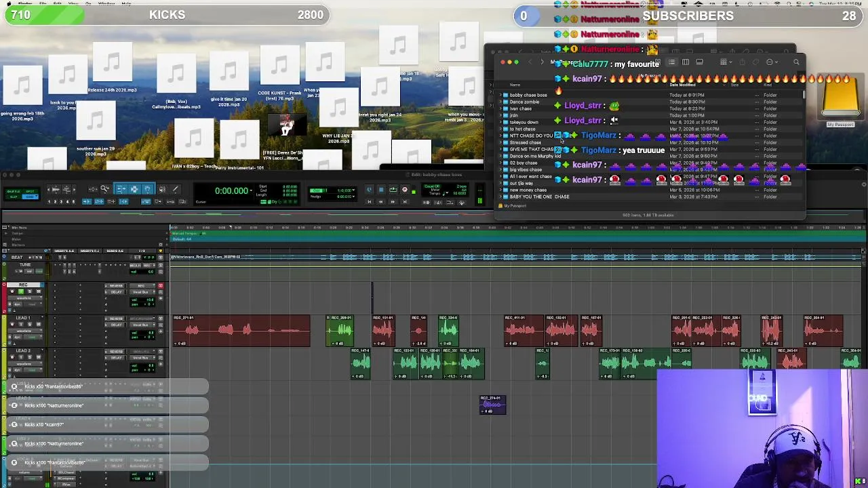Viewport: 868px width, 488px height.
Task: Open the Nudge value dropdown
Action: pos(353,197)
